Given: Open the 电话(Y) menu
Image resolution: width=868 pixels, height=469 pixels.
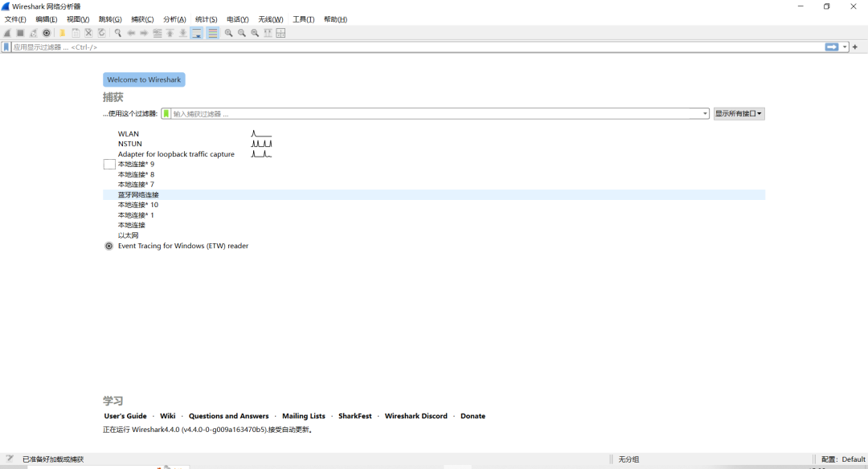Looking at the screenshot, I should (x=237, y=19).
